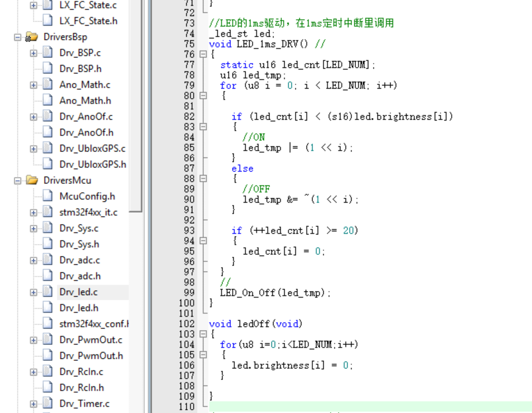Click the LX_FC_State.h file icon
The height and width of the screenshot is (413, 532).
click(48, 20)
